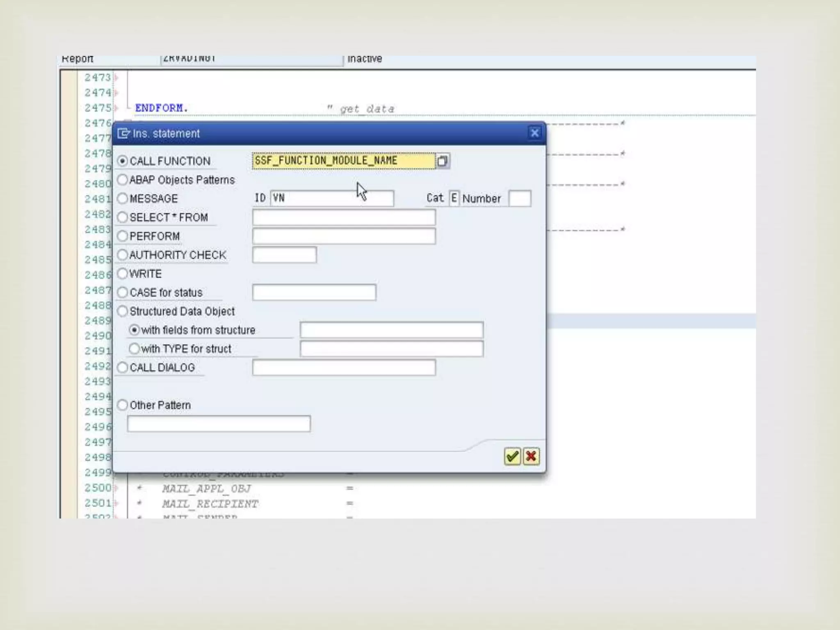Close the Ins. statement dialog
The width and height of the screenshot is (840, 630).
pos(534,133)
